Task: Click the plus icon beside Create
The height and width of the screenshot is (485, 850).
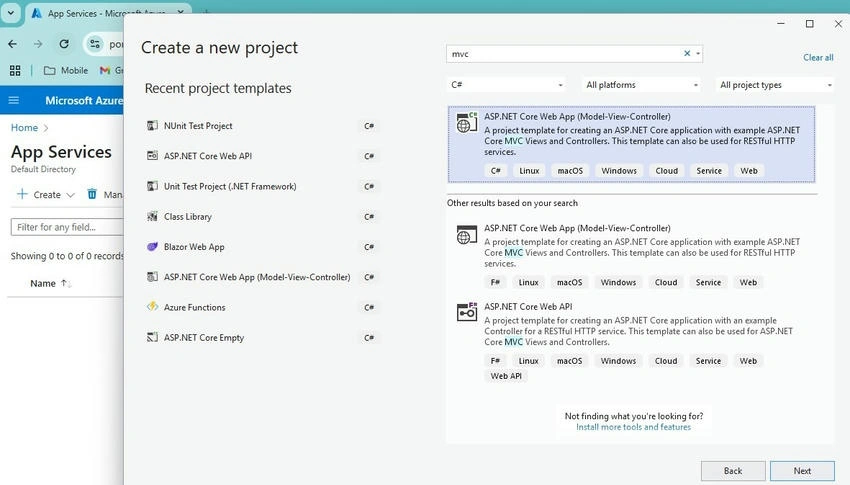Action: (22, 194)
